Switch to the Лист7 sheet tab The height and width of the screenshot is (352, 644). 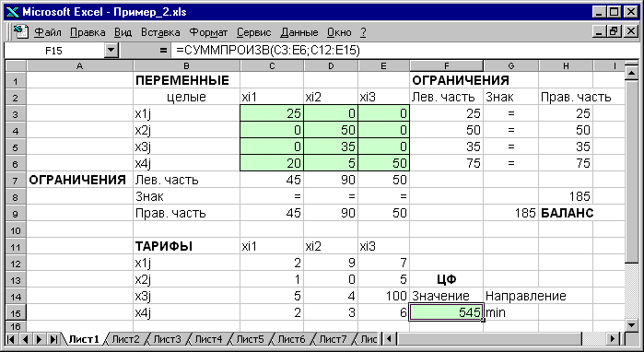tap(334, 339)
